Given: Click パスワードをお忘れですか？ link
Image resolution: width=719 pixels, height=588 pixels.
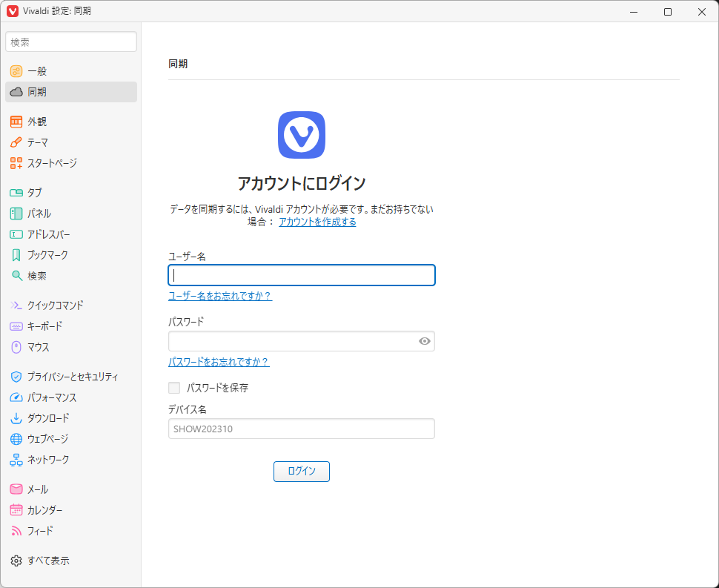Looking at the screenshot, I should [219, 362].
